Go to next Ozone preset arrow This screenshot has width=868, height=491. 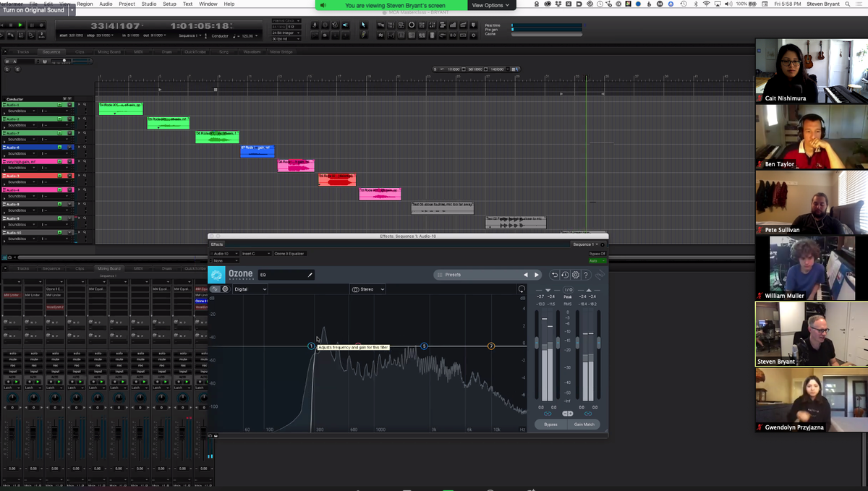pos(536,275)
